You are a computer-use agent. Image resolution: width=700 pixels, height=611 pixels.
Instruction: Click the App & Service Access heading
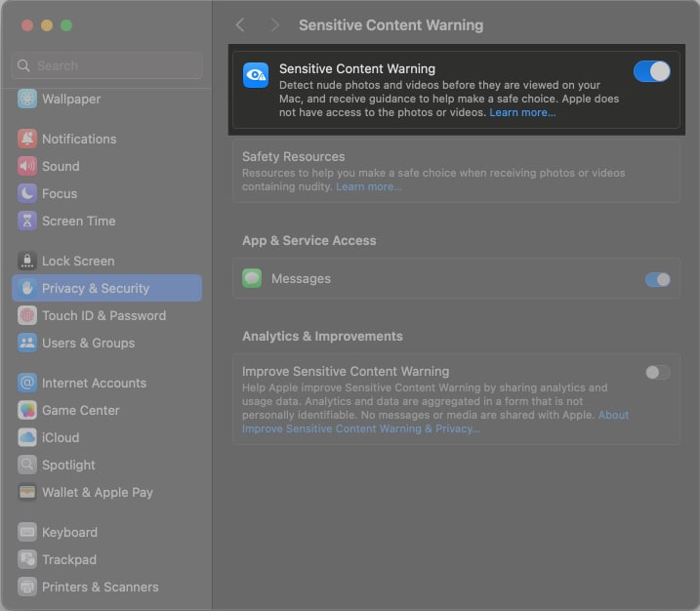tap(309, 240)
